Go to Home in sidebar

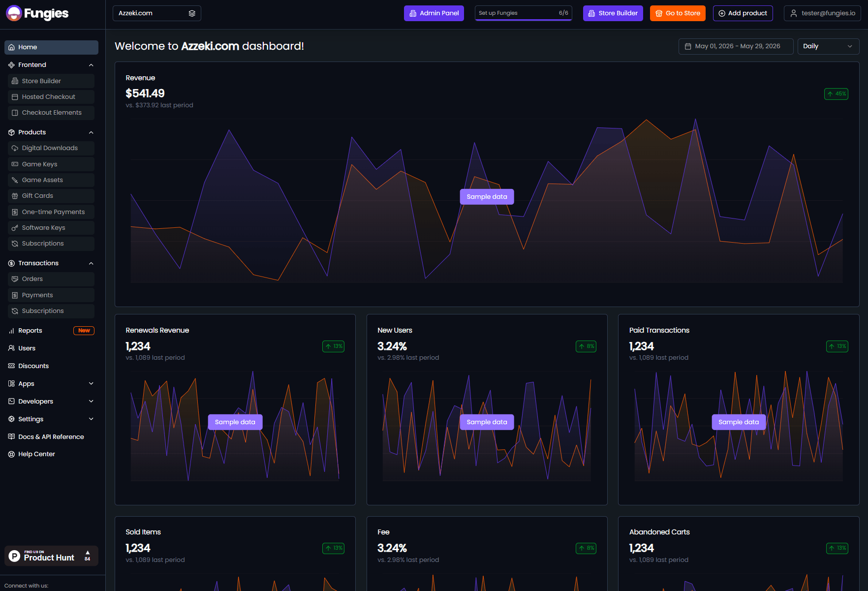[x=51, y=47]
